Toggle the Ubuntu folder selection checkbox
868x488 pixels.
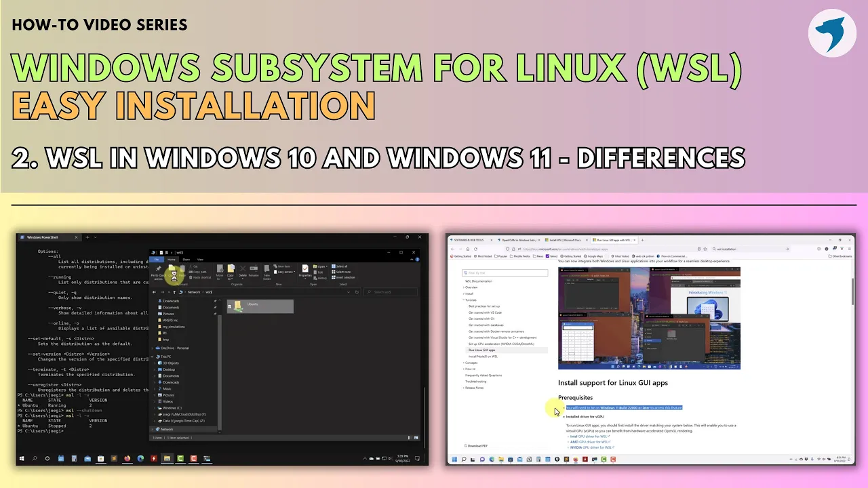click(229, 306)
